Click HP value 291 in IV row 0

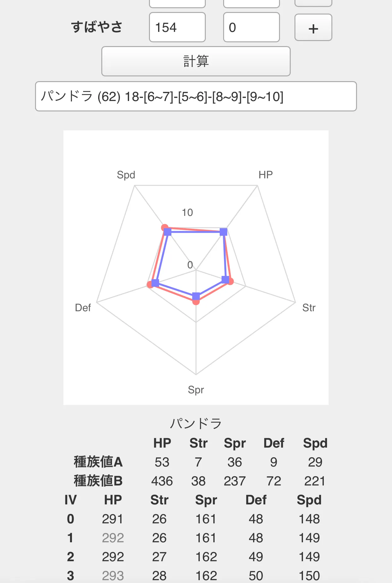pos(113,519)
